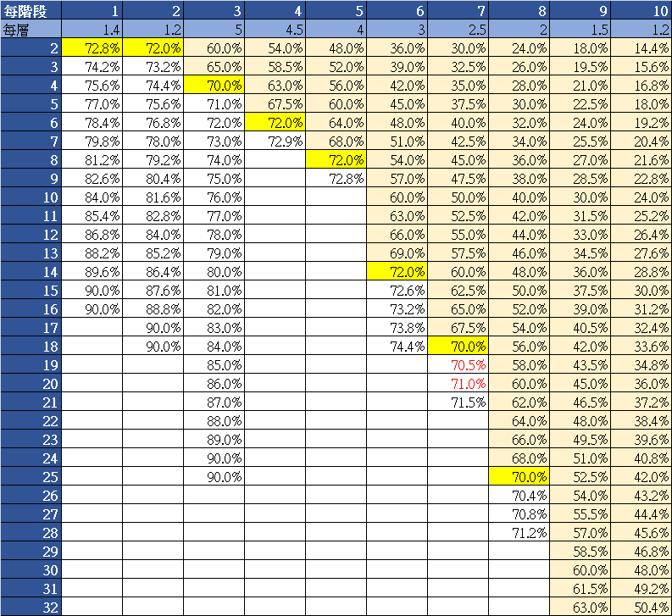Viewport: 672px width, 616px height.
Task: Select yellow 72.0% cell in row 14
Action: 397,272
